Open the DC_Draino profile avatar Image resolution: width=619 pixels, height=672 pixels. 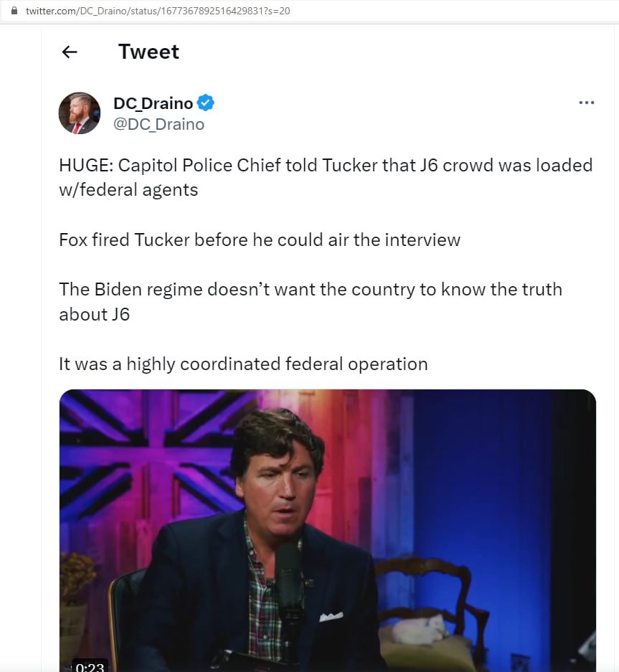[x=79, y=113]
